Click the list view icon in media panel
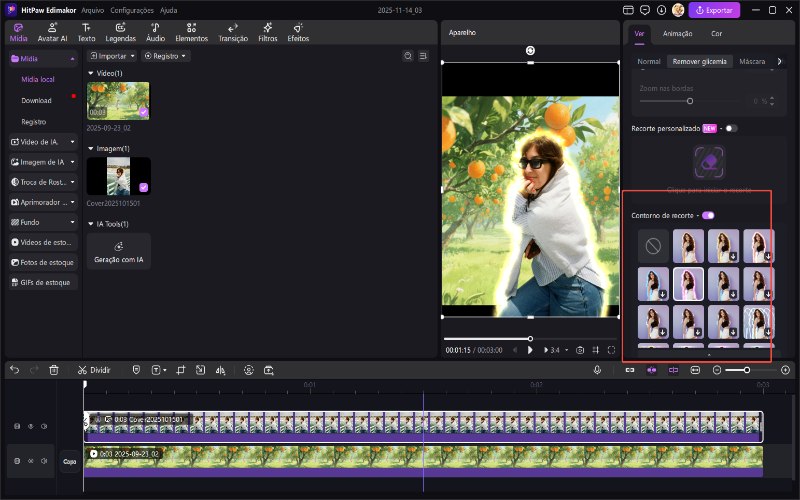Image resolution: width=800 pixels, height=500 pixels. tap(423, 56)
